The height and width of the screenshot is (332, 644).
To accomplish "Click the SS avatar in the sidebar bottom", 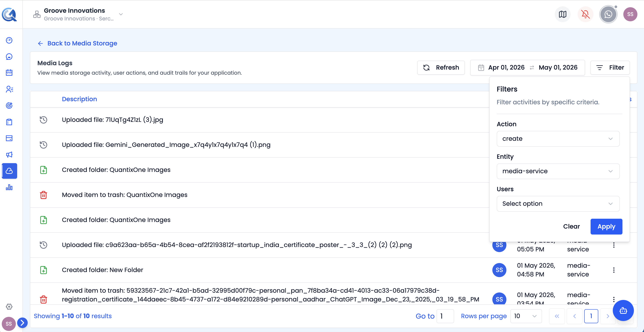I will tap(9, 324).
